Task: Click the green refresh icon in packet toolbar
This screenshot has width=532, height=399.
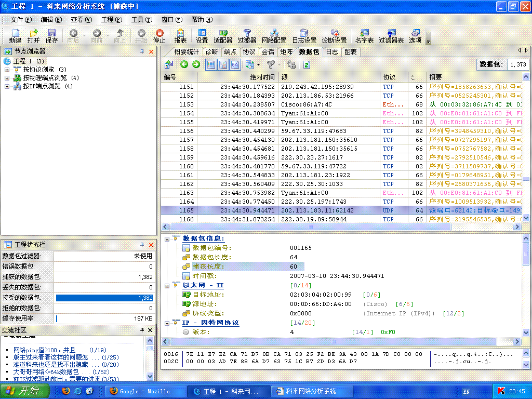Action: [307, 64]
